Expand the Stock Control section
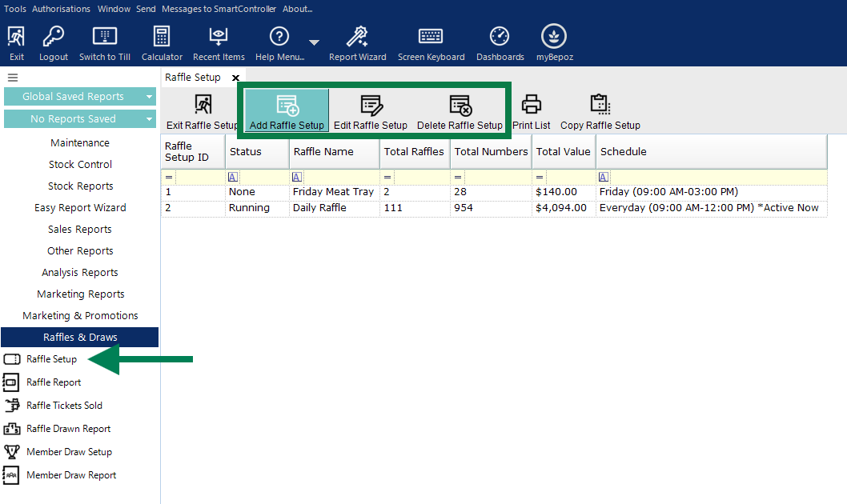The height and width of the screenshot is (504, 847). pos(80,164)
